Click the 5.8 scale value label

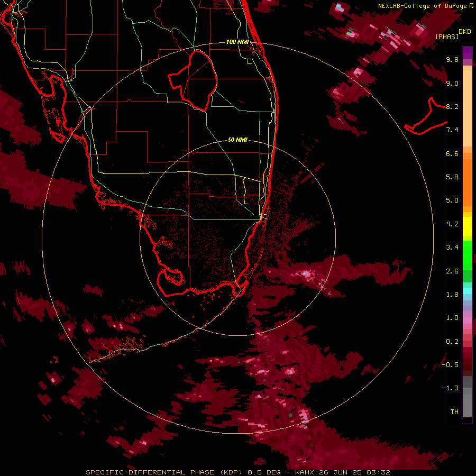[452, 177]
